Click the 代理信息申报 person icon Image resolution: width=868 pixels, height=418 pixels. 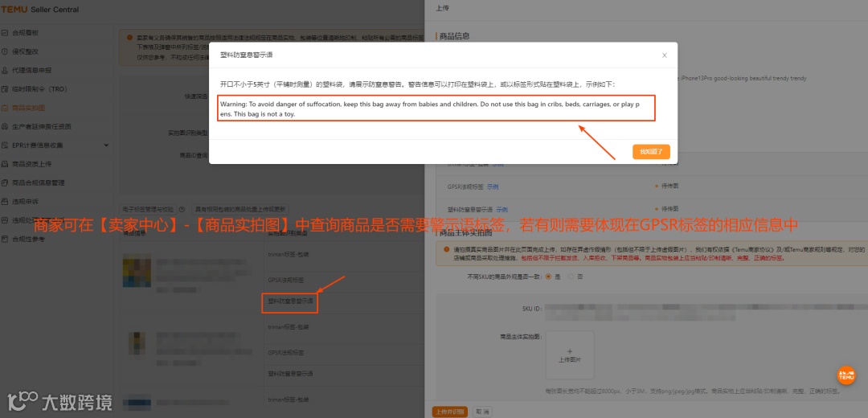(5, 70)
